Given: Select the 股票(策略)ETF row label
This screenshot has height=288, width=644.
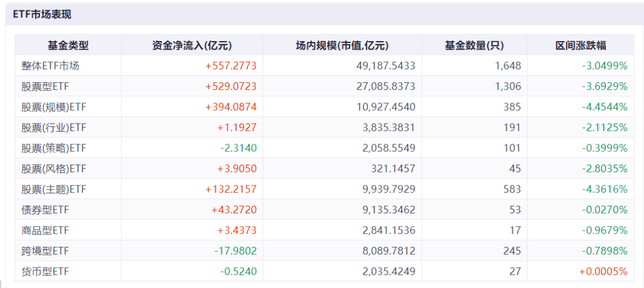Looking at the screenshot, I should click(x=54, y=148).
